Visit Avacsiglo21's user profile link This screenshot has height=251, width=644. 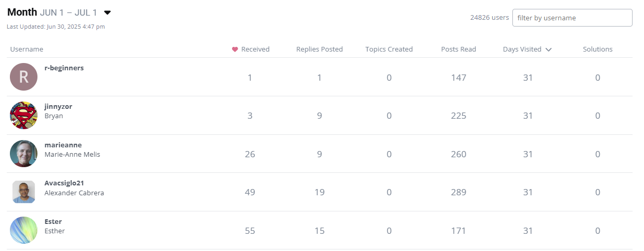click(x=64, y=183)
